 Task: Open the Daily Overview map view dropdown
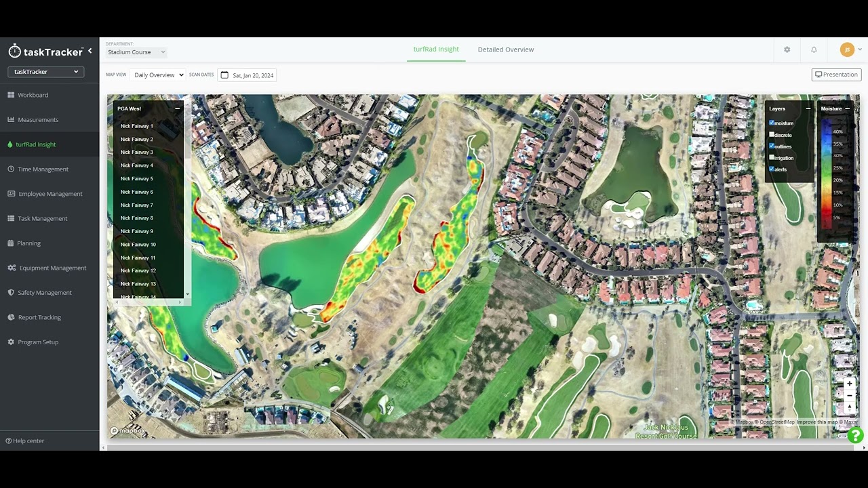(157, 75)
